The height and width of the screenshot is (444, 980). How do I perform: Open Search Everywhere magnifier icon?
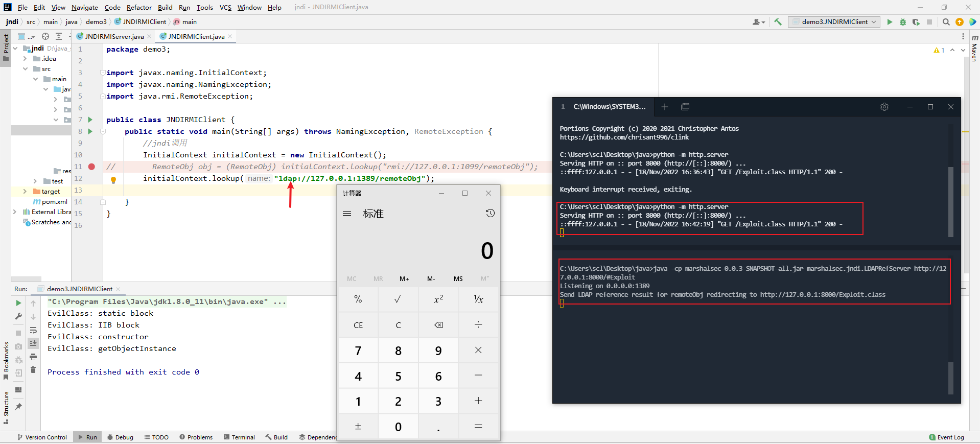(x=946, y=22)
